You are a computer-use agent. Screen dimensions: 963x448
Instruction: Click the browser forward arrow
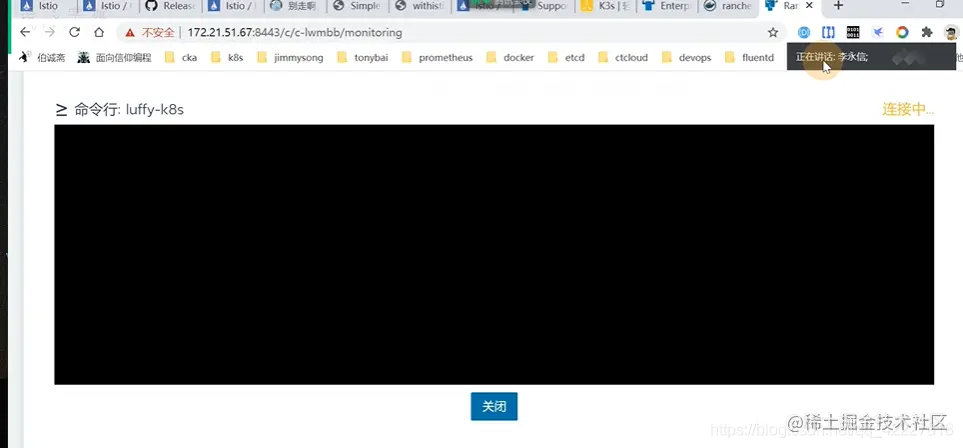click(x=50, y=33)
